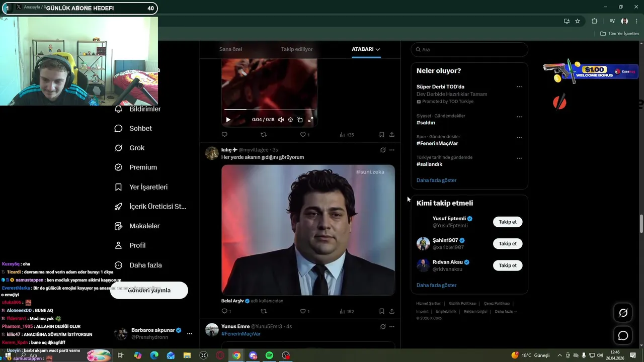Open options for #FenerinMaçıVar trend
The image size is (644, 362).
pos(519,137)
